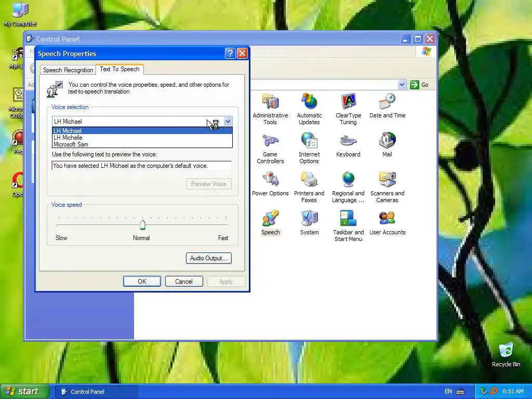This screenshot has width=532, height=399.
Task: Open Taskbar and Start Menu icon
Action: tap(348, 226)
